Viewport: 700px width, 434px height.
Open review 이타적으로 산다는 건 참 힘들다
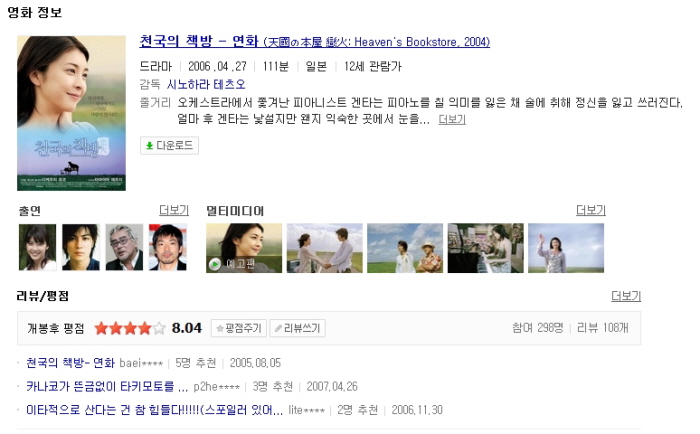[x=154, y=410]
